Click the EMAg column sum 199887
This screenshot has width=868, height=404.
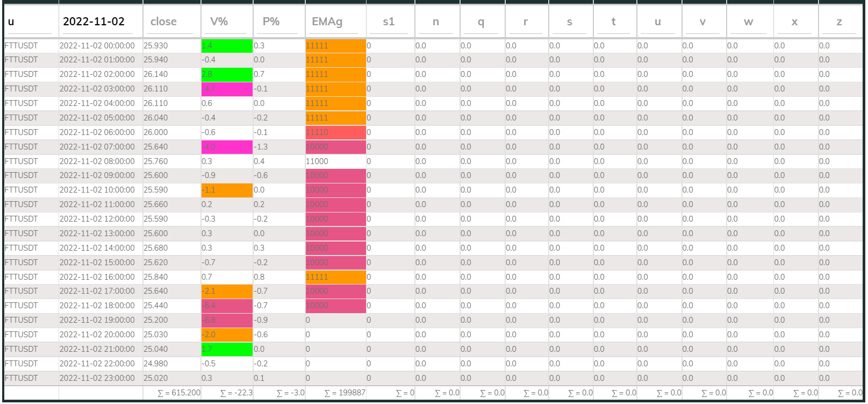point(345,393)
